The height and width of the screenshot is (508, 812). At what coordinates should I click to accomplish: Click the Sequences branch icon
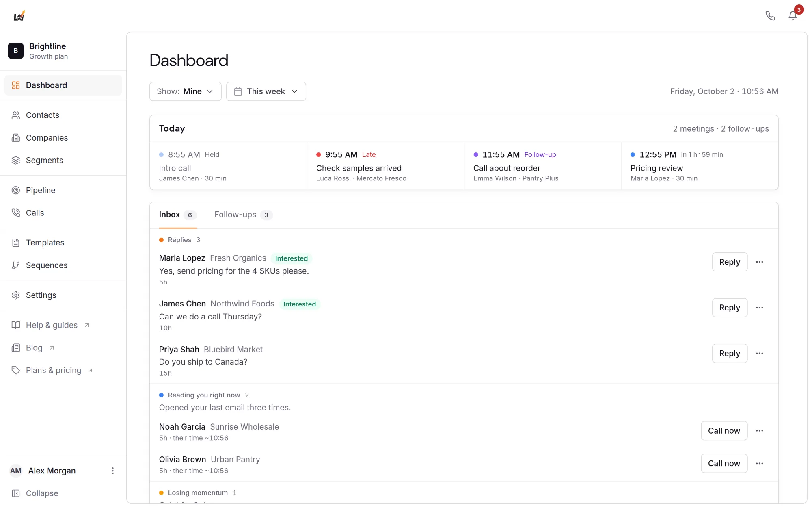[x=16, y=265]
